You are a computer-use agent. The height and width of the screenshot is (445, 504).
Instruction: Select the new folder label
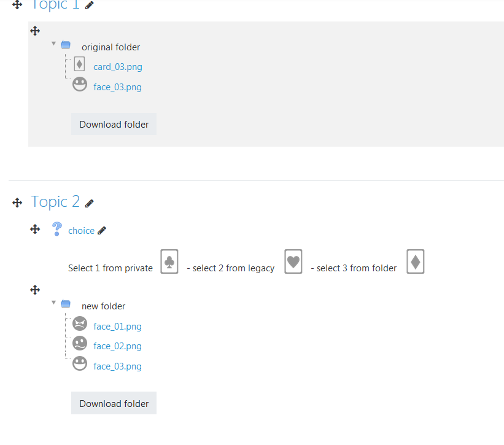point(103,306)
